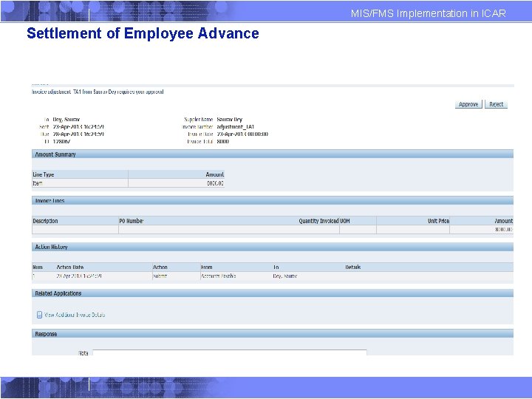Click the Invoice Total value 8000
Screen dimensions: 532x399
point(222,141)
